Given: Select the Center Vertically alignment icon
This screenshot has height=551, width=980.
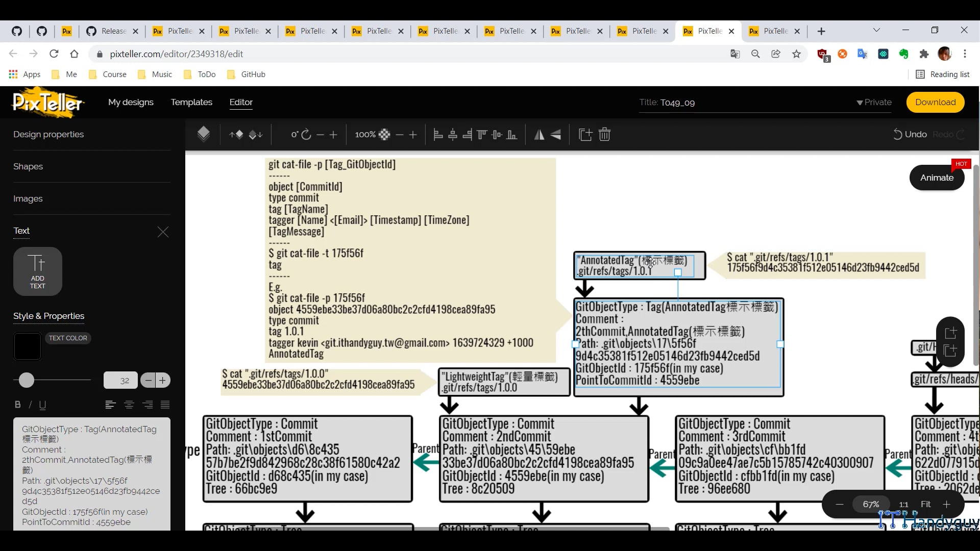Looking at the screenshot, I should click(x=497, y=134).
